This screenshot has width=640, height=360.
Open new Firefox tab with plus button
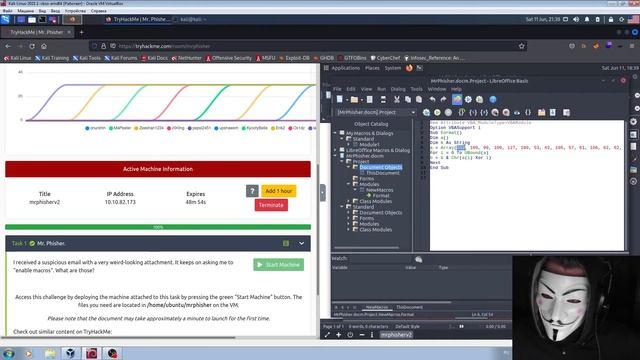tap(81, 32)
